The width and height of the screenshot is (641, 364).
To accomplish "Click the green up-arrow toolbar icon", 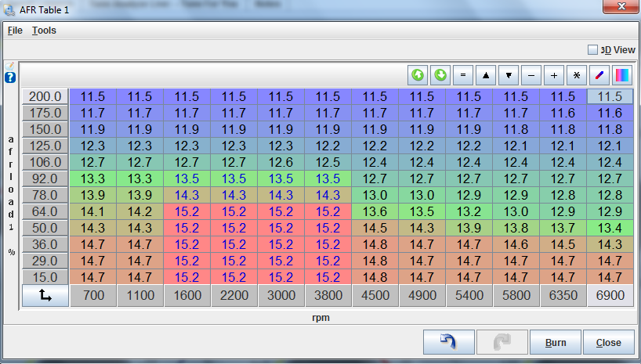I will (418, 75).
